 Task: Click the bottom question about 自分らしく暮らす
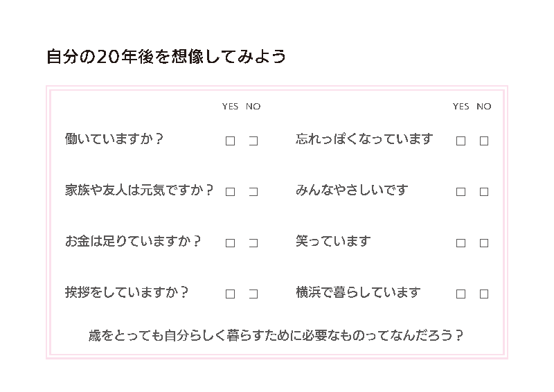pos(276,336)
